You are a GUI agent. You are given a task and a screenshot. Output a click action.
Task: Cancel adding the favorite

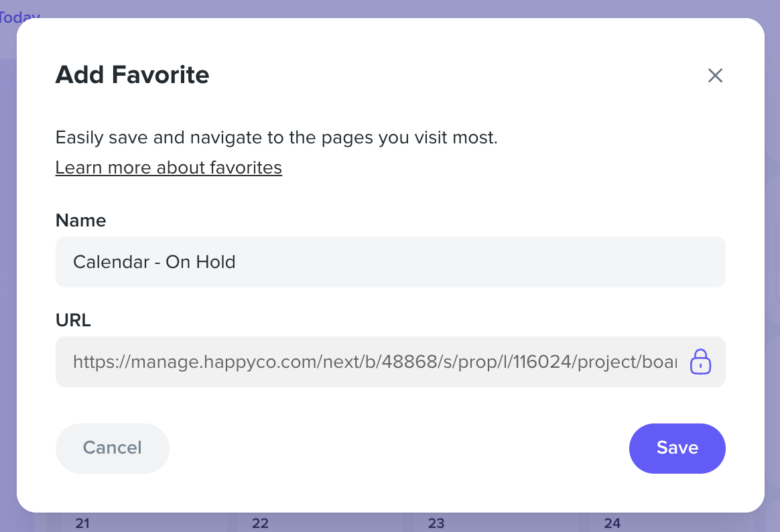(x=113, y=448)
